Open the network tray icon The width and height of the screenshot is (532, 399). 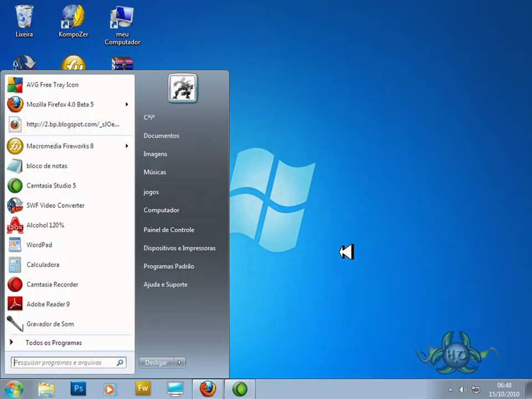[x=476, y=390]
